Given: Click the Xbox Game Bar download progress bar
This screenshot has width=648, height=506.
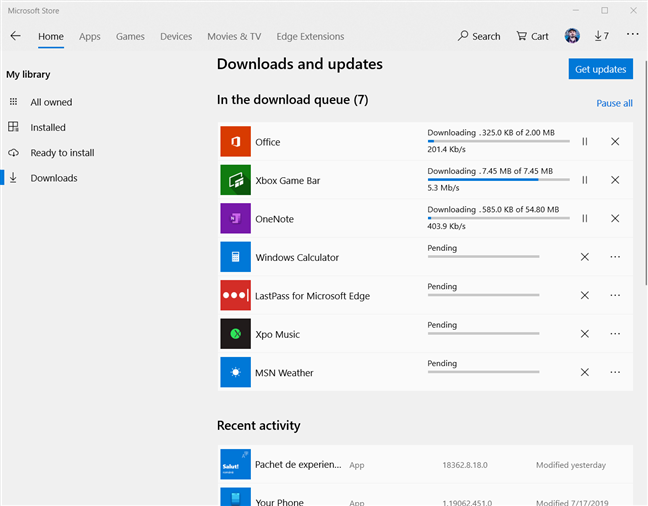Looking at the screenshot, I should click(x=498, y=180).
